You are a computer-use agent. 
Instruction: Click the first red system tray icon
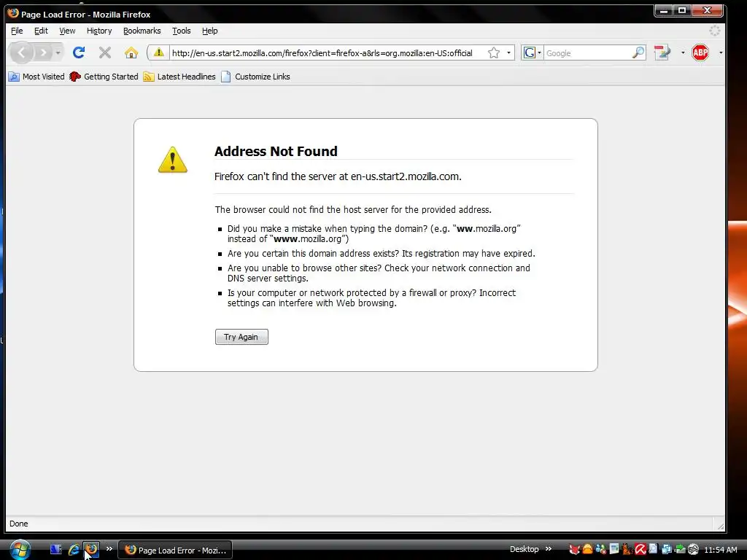pos(575,550)
